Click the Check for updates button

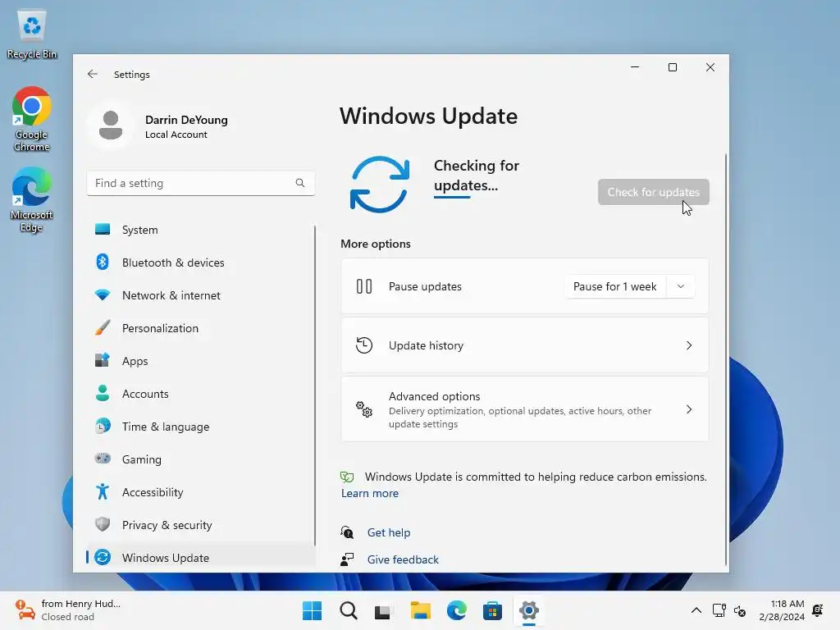[x=654, y=192]
